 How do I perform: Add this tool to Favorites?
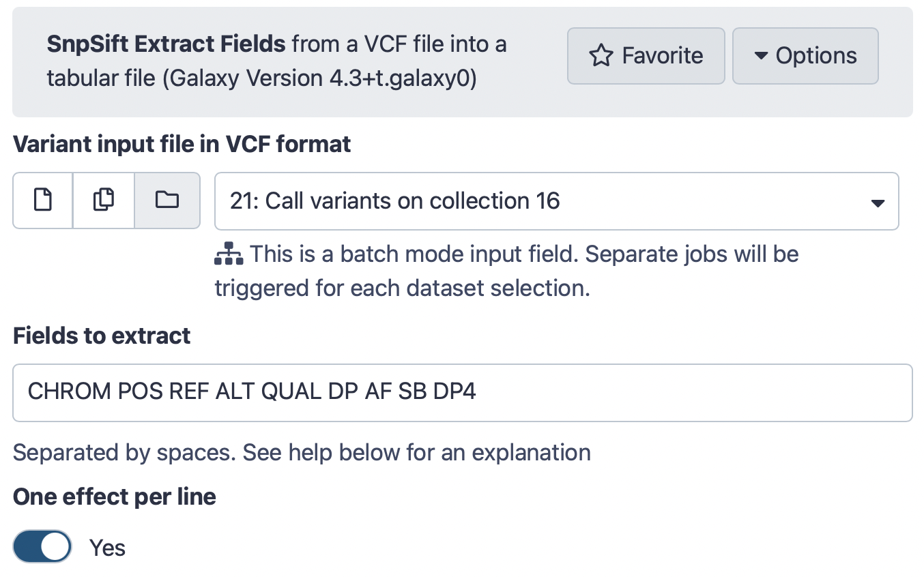(x=646, y=56)
